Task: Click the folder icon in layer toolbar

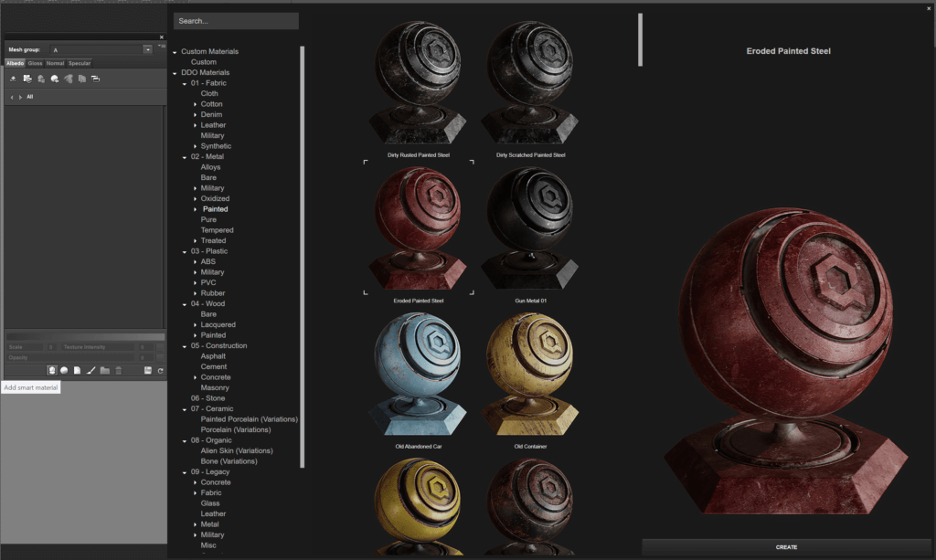Action: click(x=105, y=370)
